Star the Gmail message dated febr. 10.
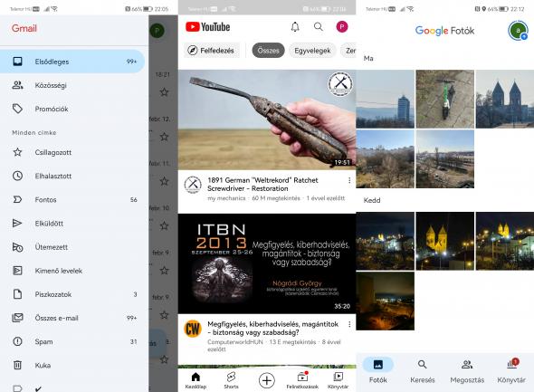 164,225
